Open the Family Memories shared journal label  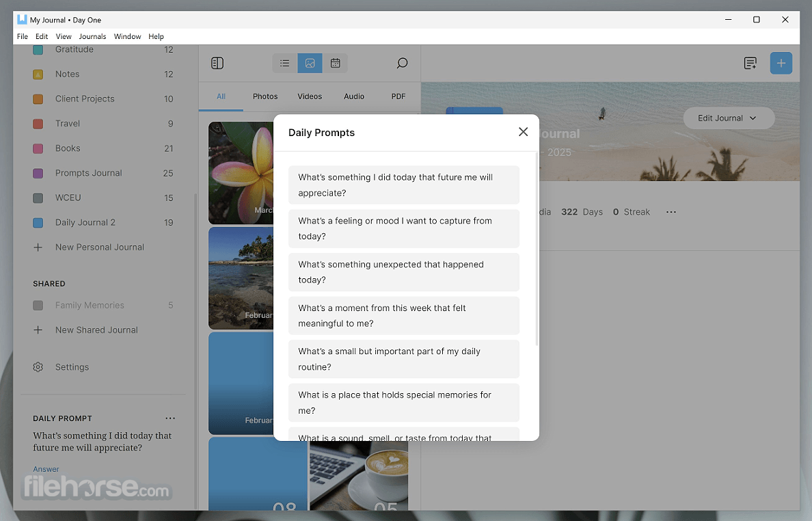coord(90,306)
